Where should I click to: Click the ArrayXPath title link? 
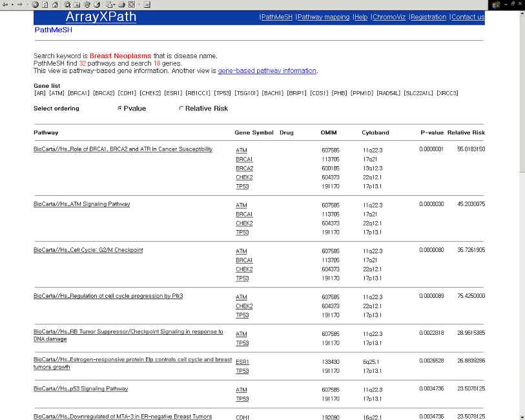[101, 17]
